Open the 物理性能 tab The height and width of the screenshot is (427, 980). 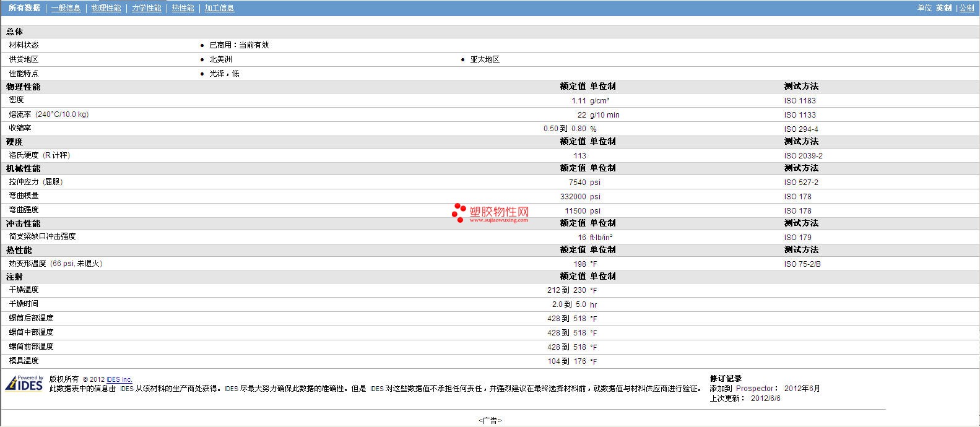[106, 8]
